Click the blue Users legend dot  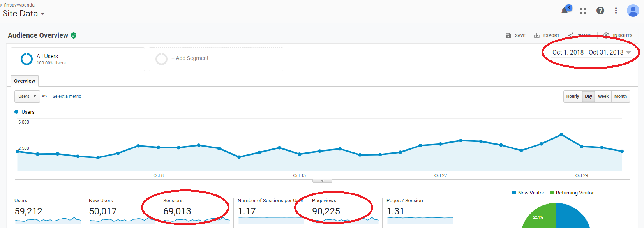pyautogui.click(x=16, y=112)
